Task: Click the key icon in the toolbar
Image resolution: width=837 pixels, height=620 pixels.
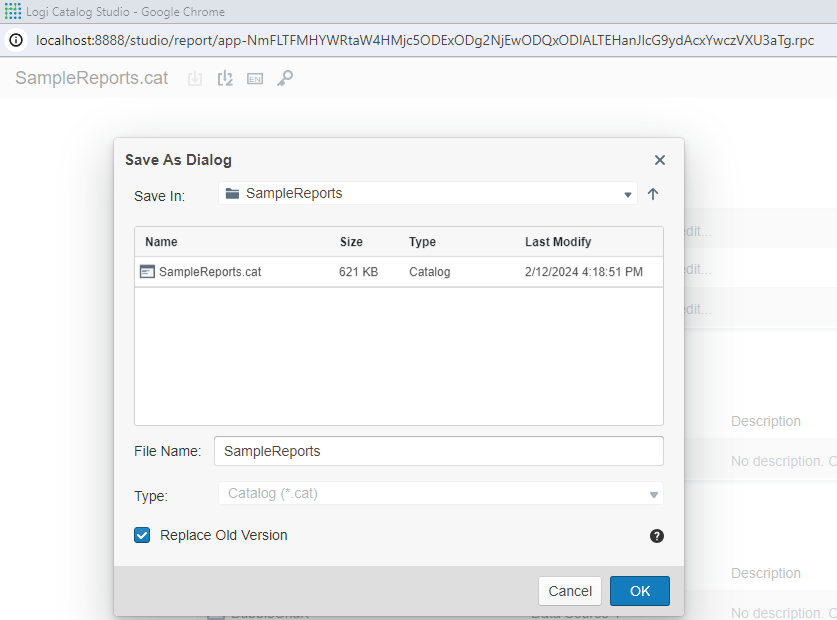Action: coord(284,77)
